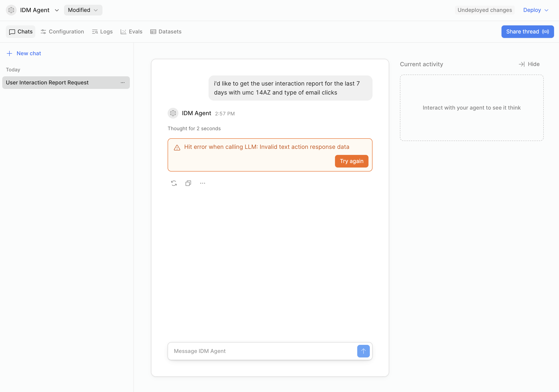559x392 pixels.
Task: Open the Logs tab
Action: pyautogui.click(x=102, y=32)
